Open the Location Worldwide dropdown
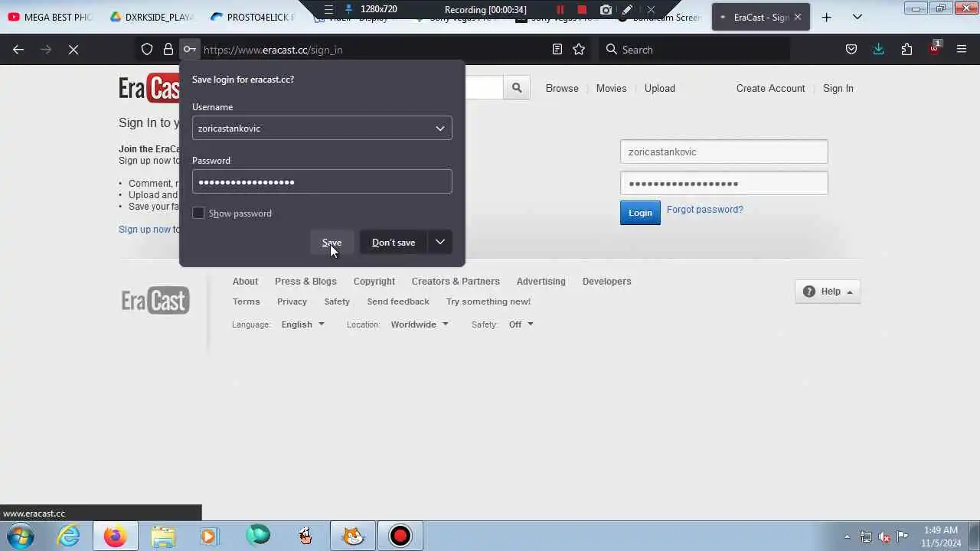 pyautogui.click(x=420, y=324)
